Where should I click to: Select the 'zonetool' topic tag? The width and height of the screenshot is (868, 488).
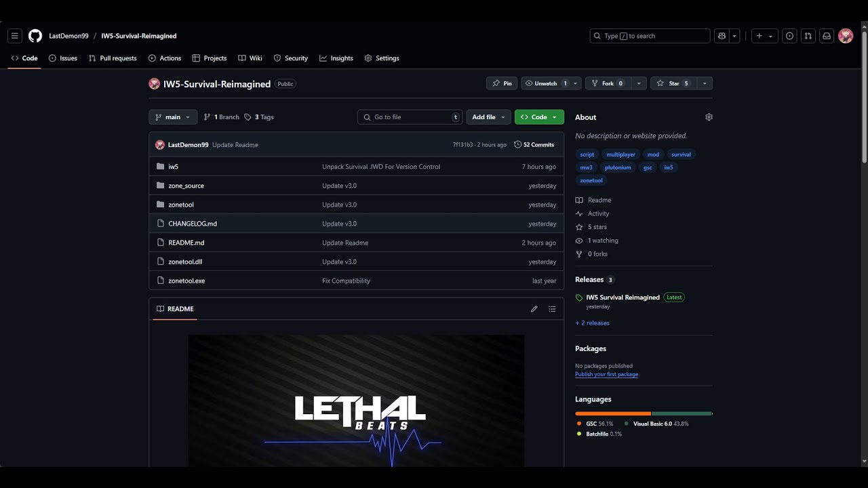click(591, 180)
